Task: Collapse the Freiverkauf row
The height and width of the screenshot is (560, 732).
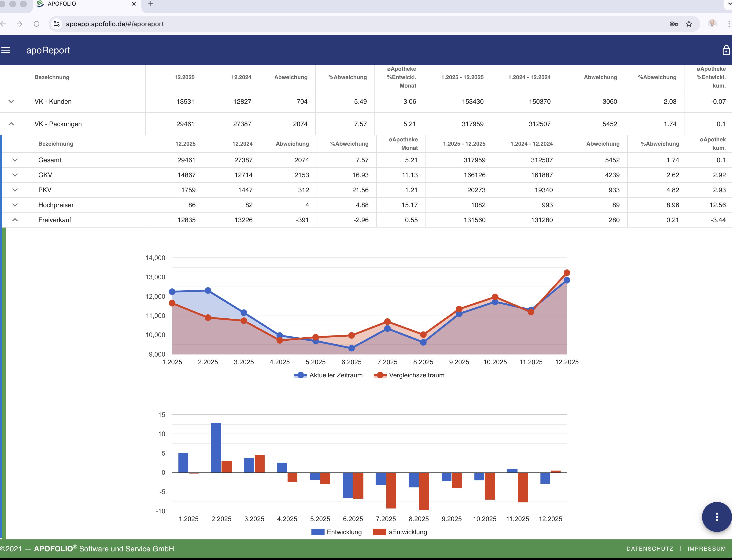Action: point(15,220)
